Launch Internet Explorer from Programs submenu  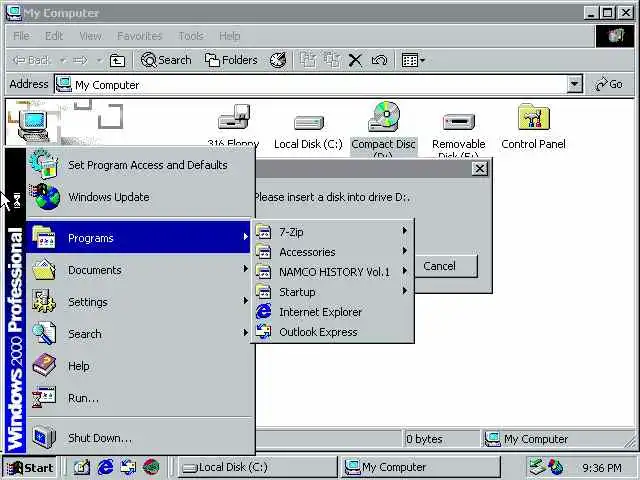pos(333,312)
